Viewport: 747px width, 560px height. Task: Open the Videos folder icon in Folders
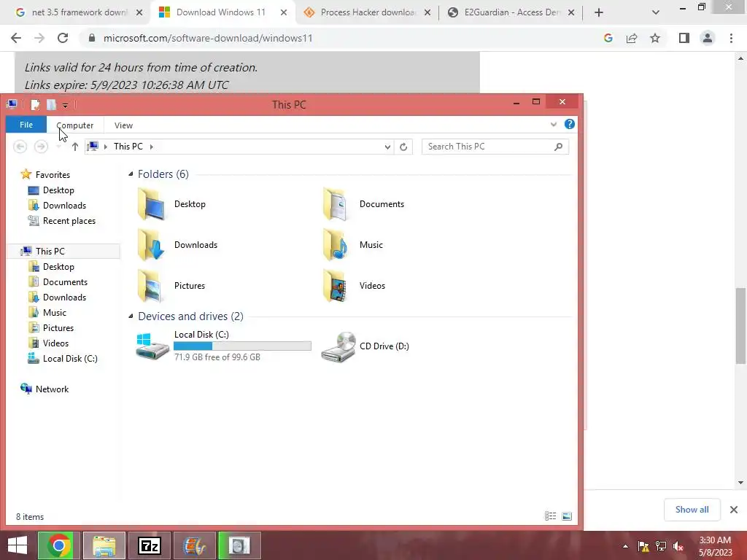coord(336,286)
